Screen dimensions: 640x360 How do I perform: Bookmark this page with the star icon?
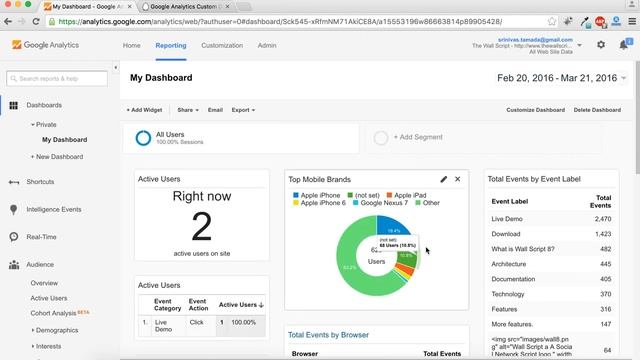[x=552, y=22]
